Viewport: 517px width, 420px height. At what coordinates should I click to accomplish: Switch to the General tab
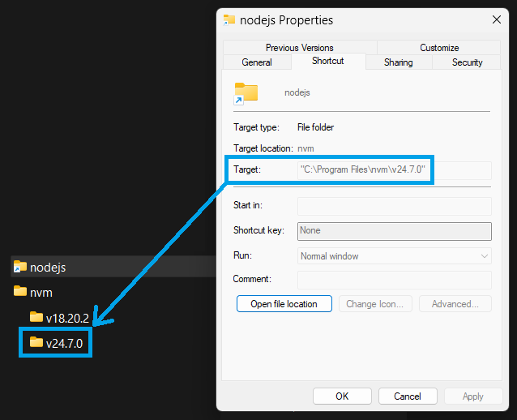tap(257, 62)
